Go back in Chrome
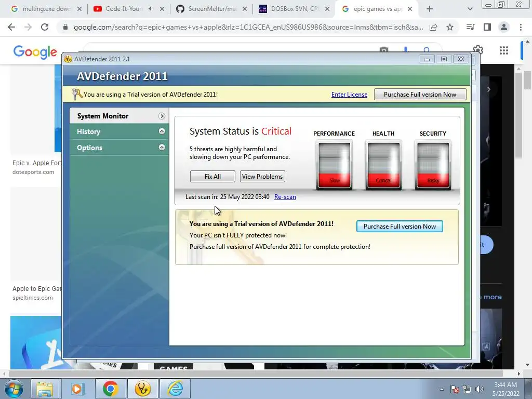This screenshot has width=532, height=399. click(x=11, y=27)
